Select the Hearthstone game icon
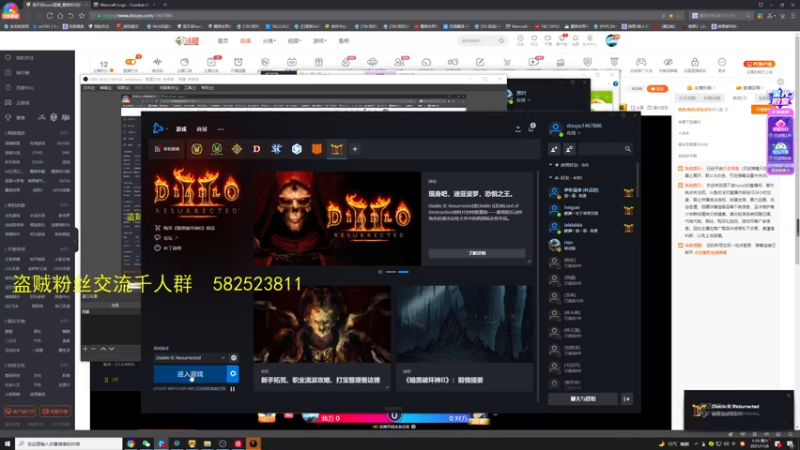 tap(237, 149)
